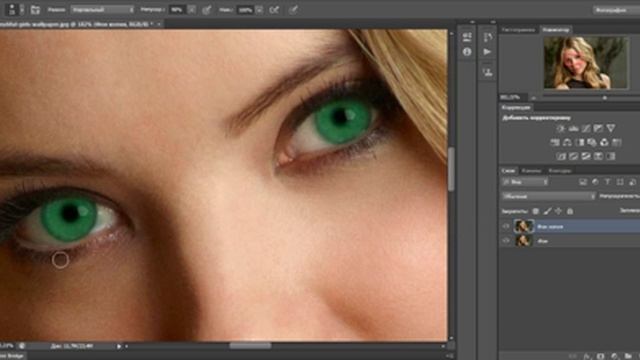Select the Коррекция panel tab
Image resolution: width=640 pixels, height=360 pixels.
(516, 107)
